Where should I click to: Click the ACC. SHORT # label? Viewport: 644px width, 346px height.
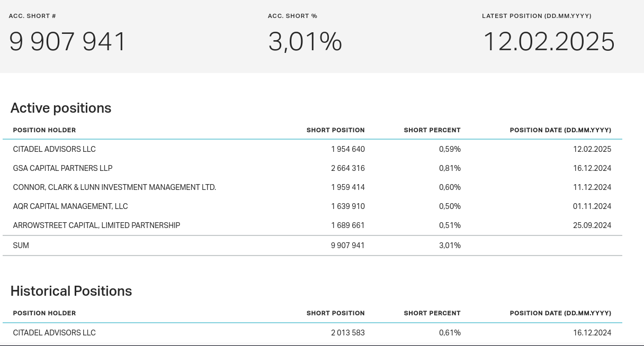(x=32, y=16)
